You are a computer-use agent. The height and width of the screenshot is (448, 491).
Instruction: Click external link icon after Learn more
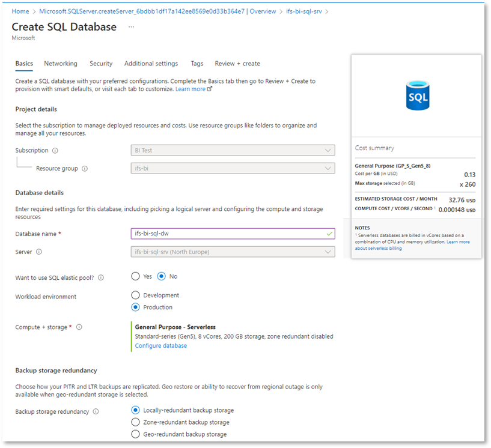click(210, 89)
